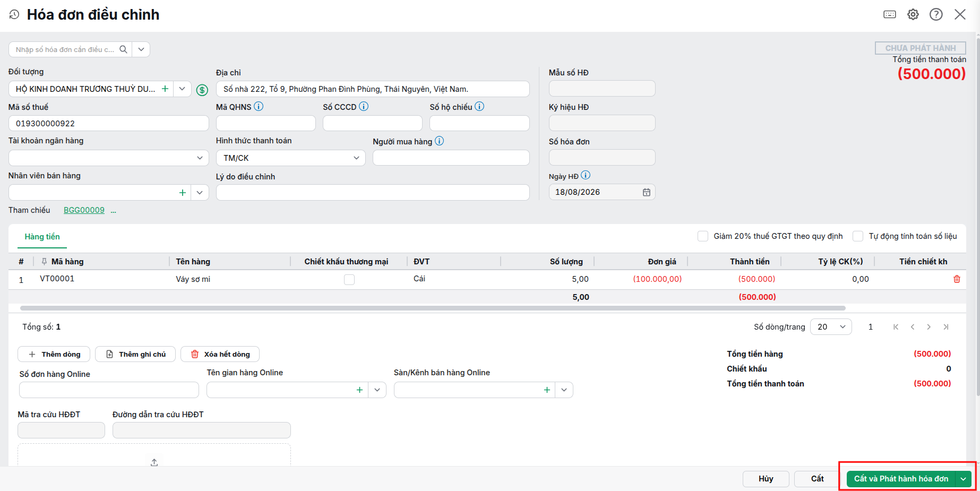Click the horizontal table scrollbar

(x=433, y=308)
